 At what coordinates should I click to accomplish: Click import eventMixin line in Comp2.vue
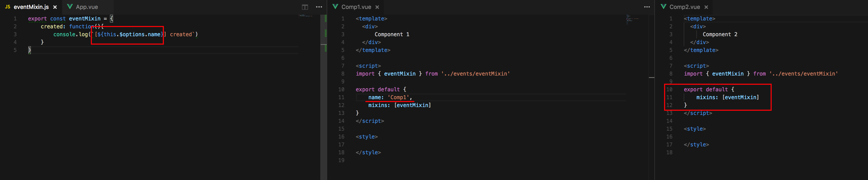tap(761, 74)
